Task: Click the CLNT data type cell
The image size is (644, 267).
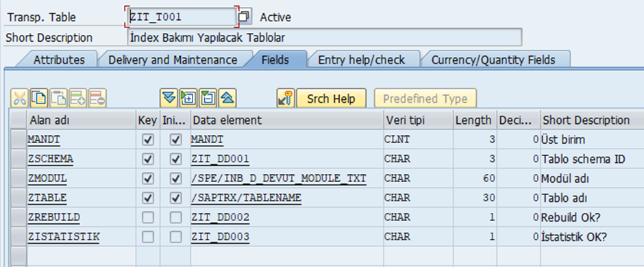Action: [x=418, y=140]
